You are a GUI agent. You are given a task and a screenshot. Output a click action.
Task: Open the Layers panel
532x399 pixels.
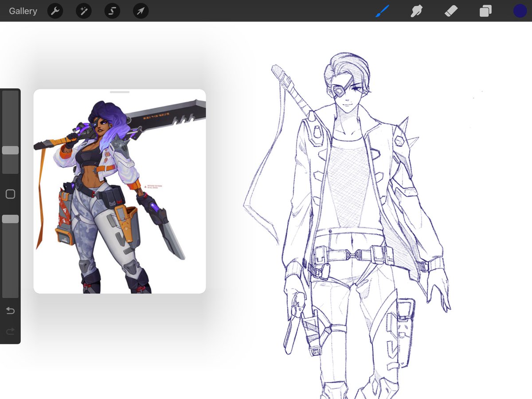pyautogui.click(x=485, y=11)
